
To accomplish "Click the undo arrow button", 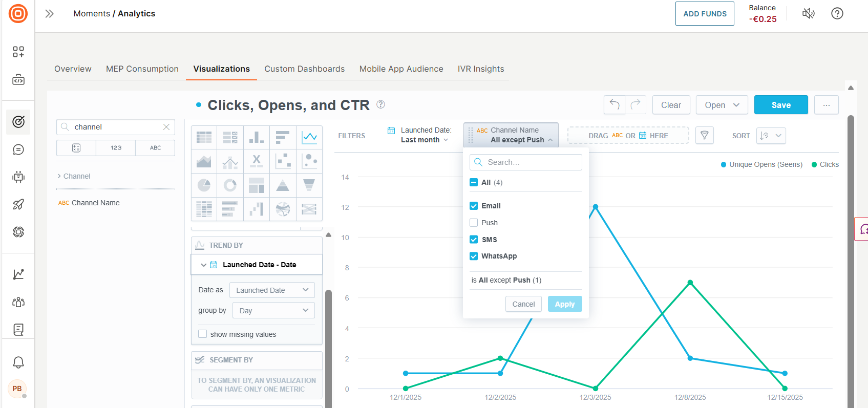I will (x=614, y=105).
